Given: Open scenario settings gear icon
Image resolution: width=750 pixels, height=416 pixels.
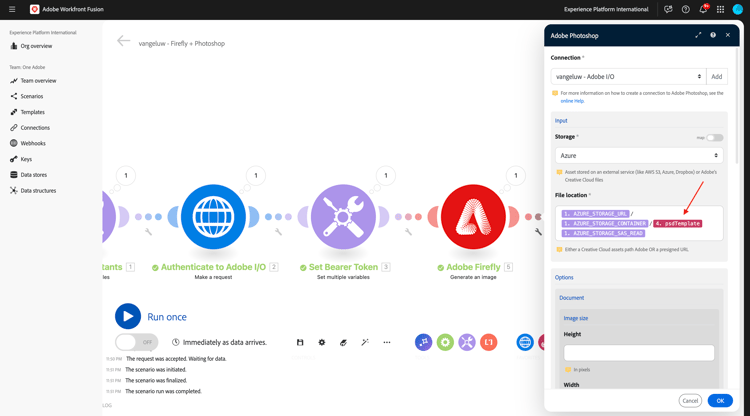Looking at the screenshot, I should [321, 342].
